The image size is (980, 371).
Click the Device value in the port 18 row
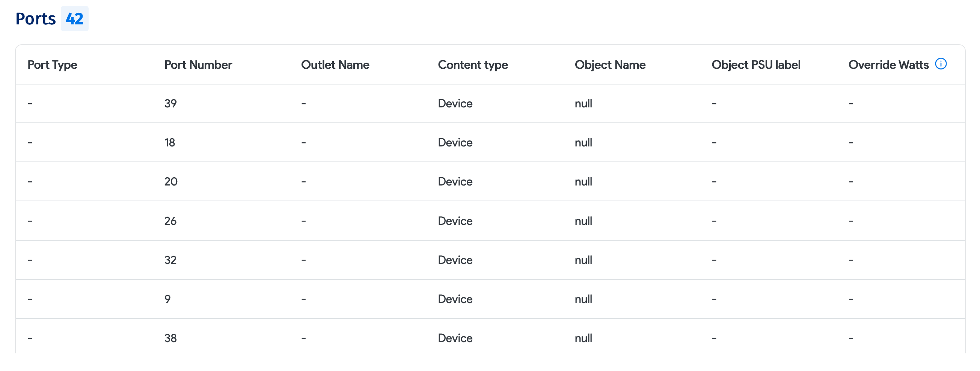pos(455,142)
